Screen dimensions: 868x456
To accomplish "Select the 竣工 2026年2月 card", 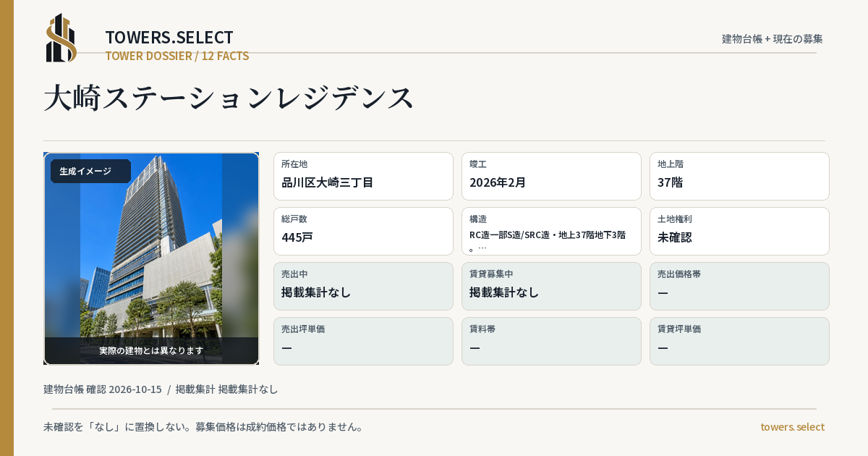I will [551, 176].
